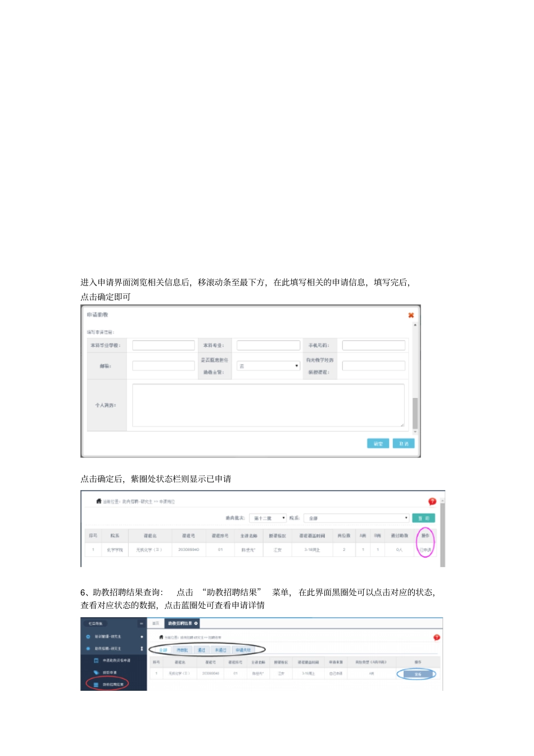This screenshot has width=534, height=756.
Task: Click the tag icon in the sidebar
Action: 96,672
